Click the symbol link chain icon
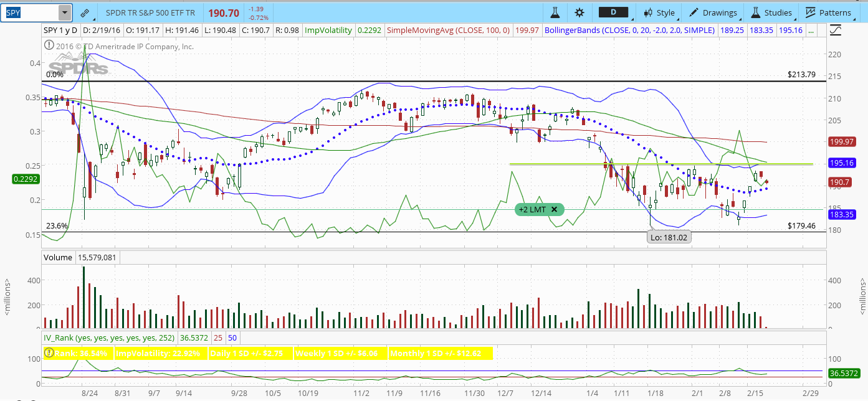 pyautogui.click(x=85, y=12)
